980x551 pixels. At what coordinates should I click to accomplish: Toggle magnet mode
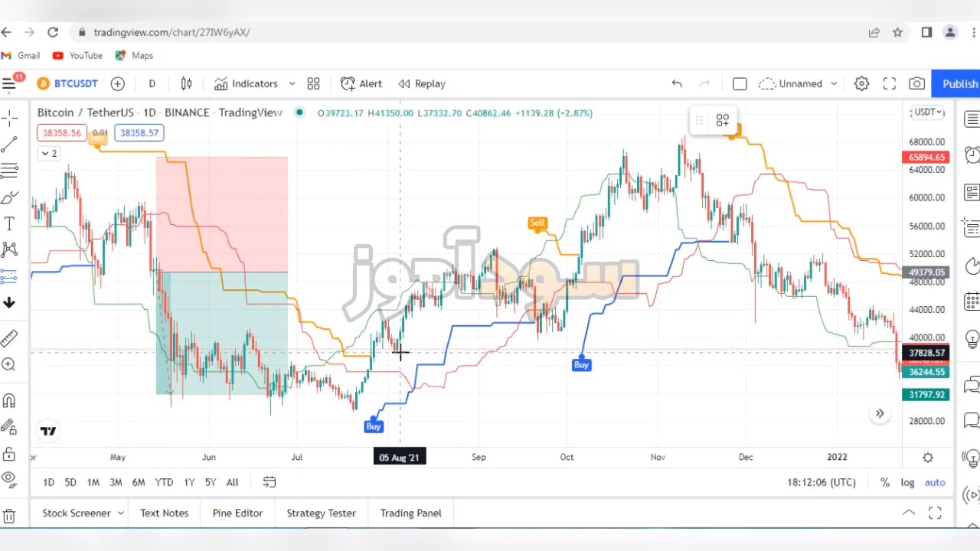click(9, 400)
